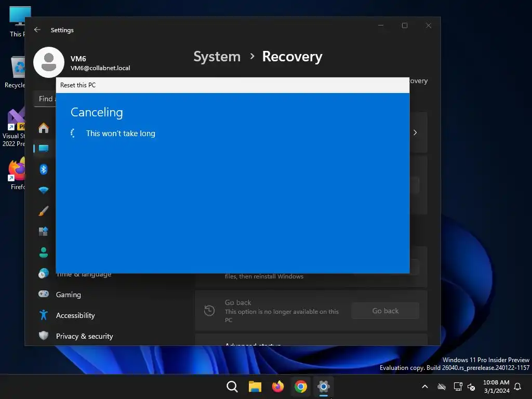The width and height of the screenshot is (532, 399).
Task: Click the OneDrive cloud tray icon
Action: pos(442,387)
